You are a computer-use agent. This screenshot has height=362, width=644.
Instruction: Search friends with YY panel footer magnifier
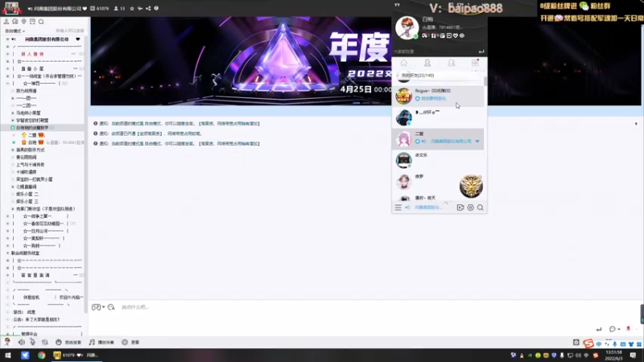click(x=480, y=208)
